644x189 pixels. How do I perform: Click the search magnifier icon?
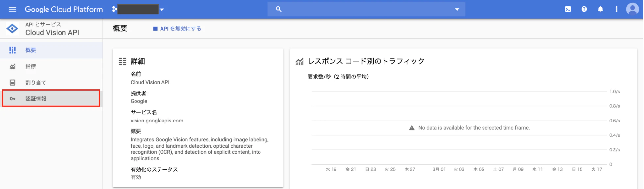(x=279, y=9)
